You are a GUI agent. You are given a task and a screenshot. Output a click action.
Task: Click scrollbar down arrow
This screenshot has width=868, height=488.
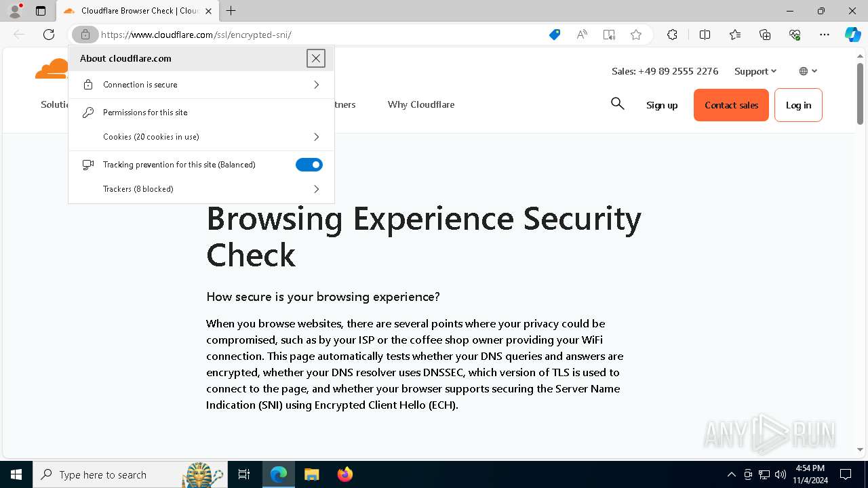click(860, 449)
